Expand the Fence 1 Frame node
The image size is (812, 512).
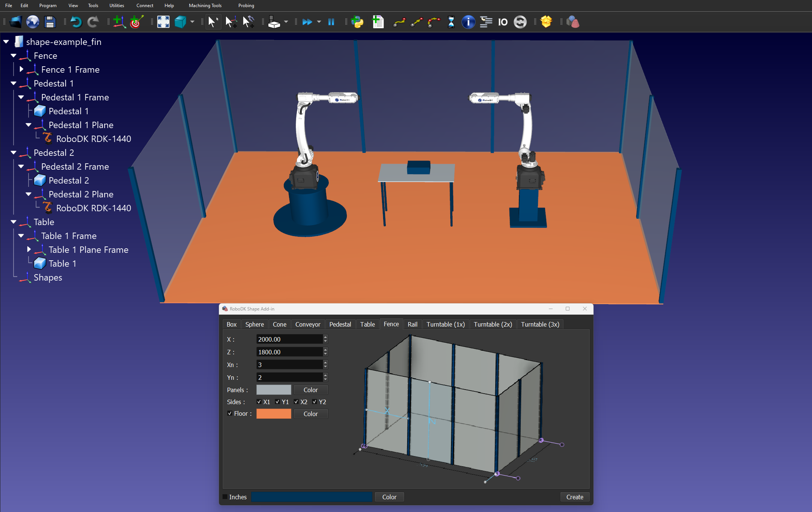tap(21, 69)
